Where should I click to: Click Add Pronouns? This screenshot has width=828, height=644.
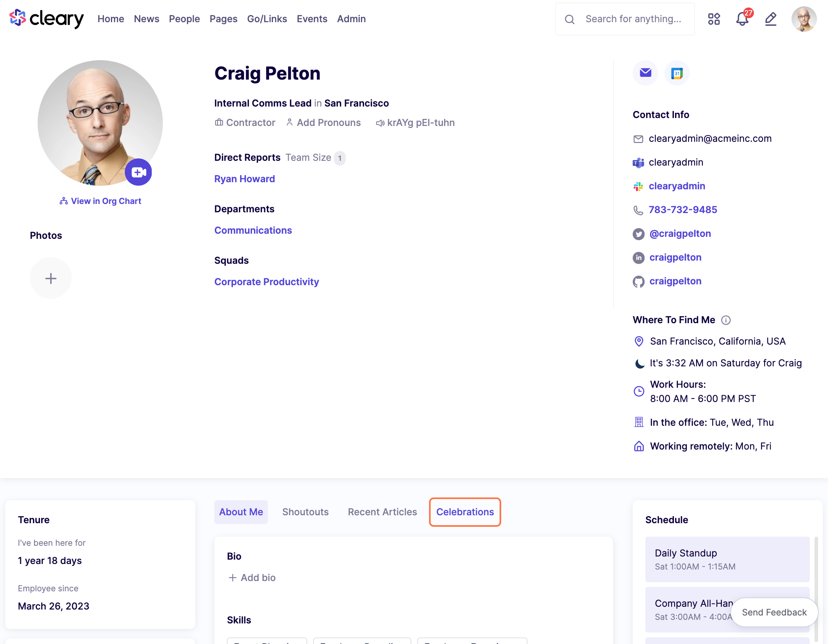click(x=323, y=123)
